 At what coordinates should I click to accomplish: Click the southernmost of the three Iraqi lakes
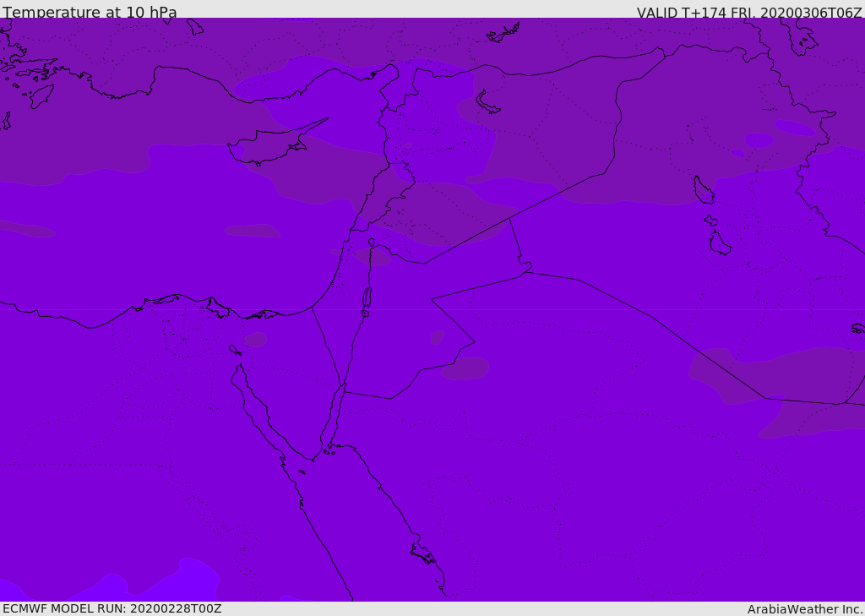point(720,243)
